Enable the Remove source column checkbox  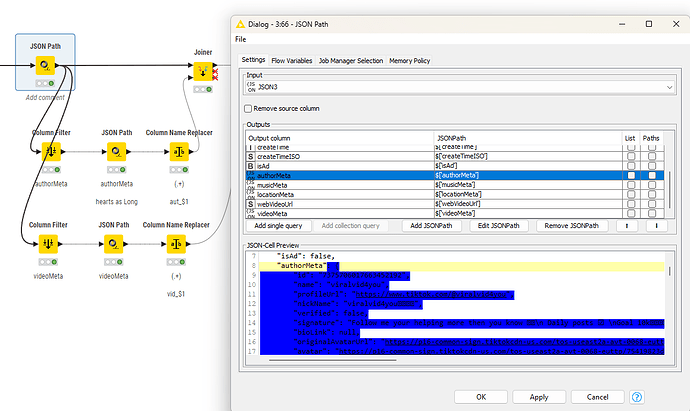(x=249, y=107)
